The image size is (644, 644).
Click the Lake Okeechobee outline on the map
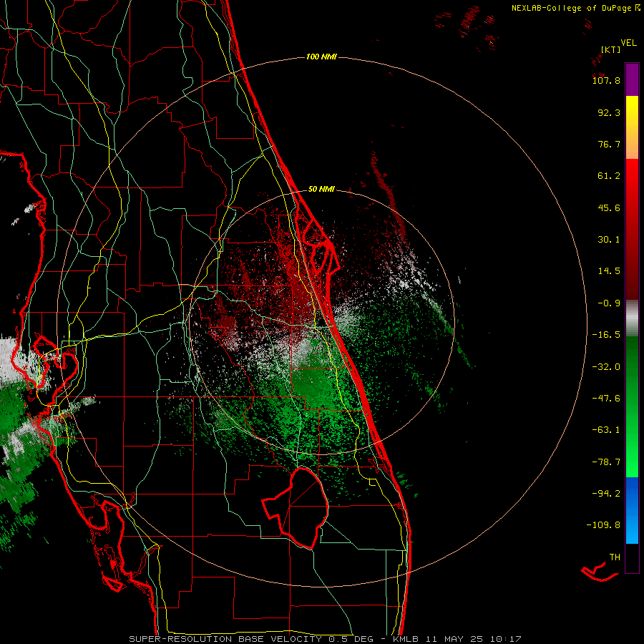point(296,507)
